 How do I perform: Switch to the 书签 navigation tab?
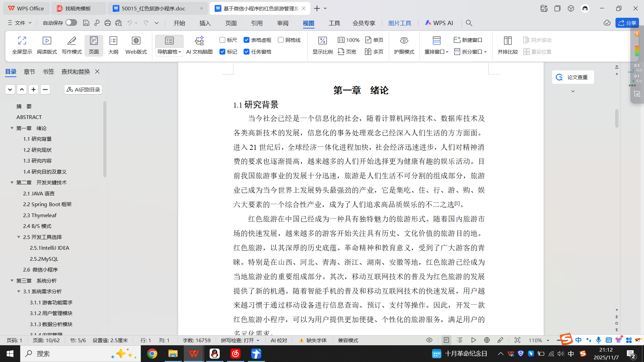[48, 71]
